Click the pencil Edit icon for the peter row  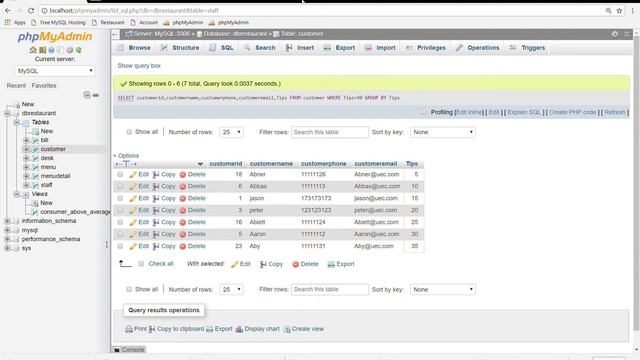(x=133, y=211)
